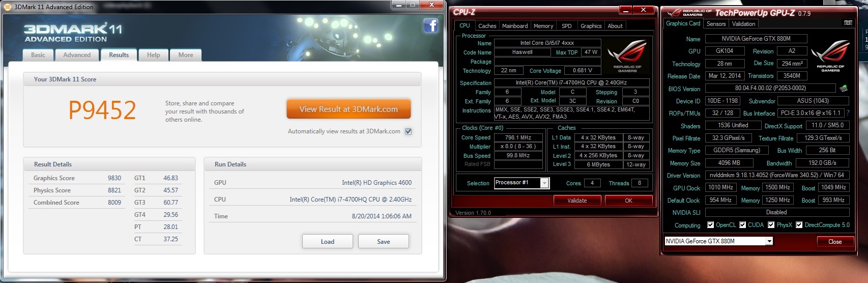
Task: Select the CPU tab in CPU-Z
Action: point(465,25)
